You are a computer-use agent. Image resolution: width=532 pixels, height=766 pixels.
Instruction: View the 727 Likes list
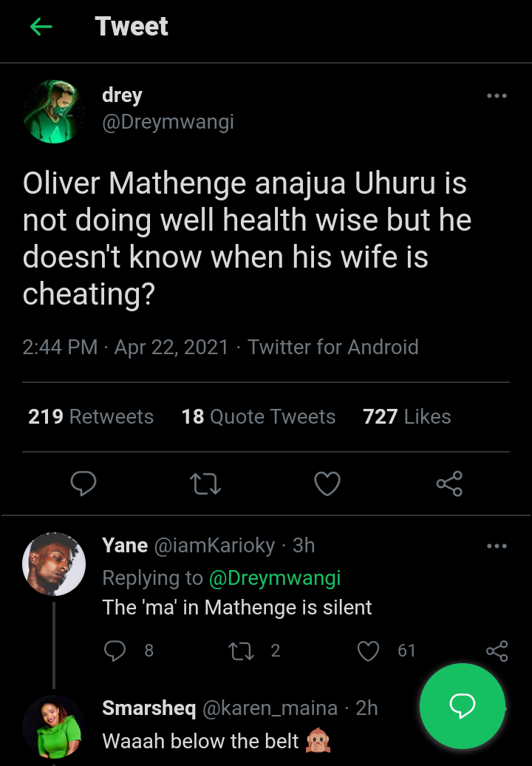pyautogui.click(x=406, y=417)
